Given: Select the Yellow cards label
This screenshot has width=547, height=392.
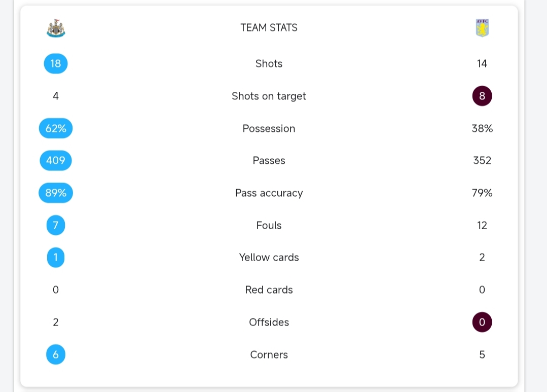Looking at the screenshot, I should (x=269, y=257).
